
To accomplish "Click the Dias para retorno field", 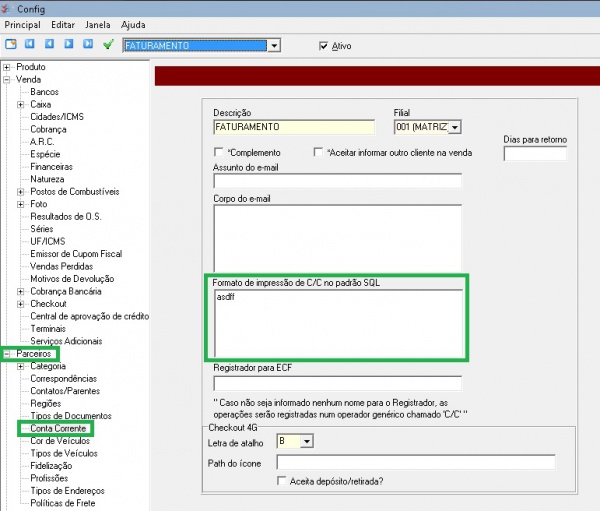I will [535, 154].
